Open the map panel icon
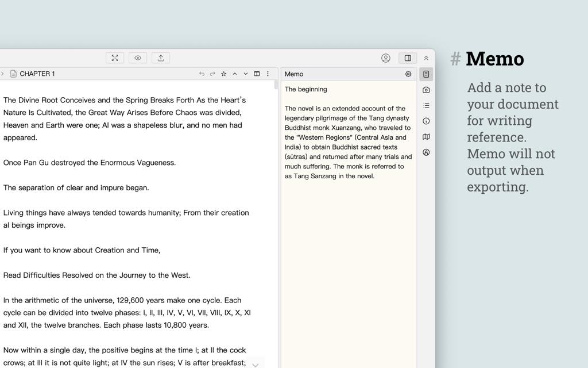 pyautogui.click(x=426, y=137)
